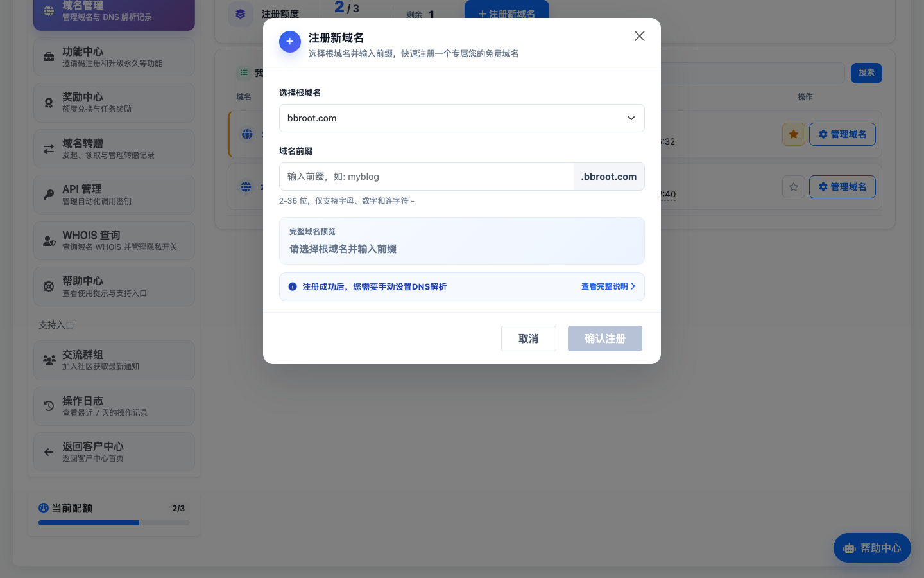Image resolution: width=924 pixels, height=578 pixels.
Task: Click the 支持入口 section label
Action: pyautogui.click(x=56, y=325)
